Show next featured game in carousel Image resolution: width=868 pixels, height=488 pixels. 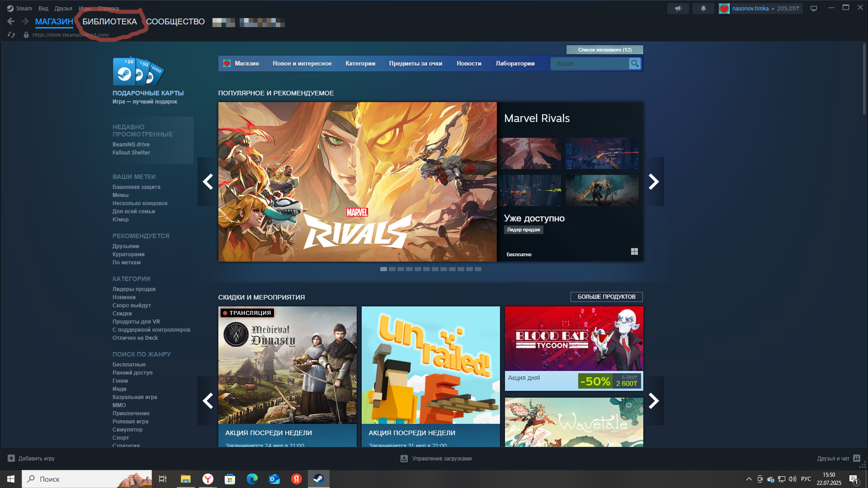pyautogui.click(x=654, y=182)
